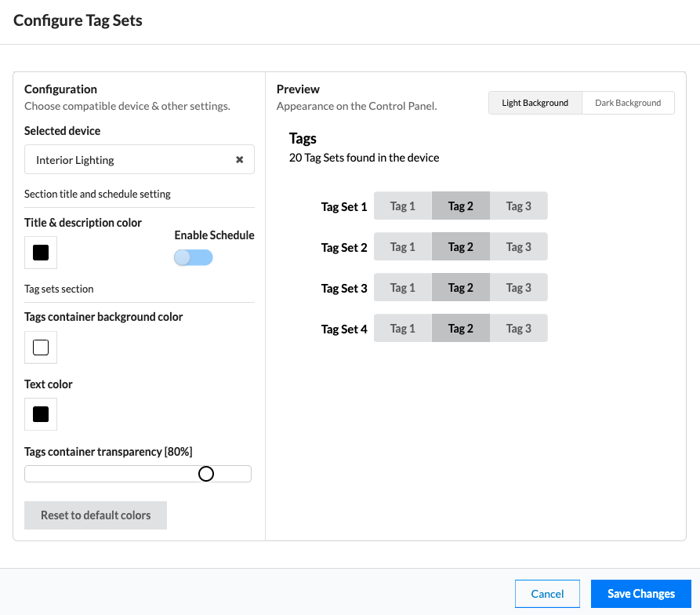Select Tag 1 in Tag Set 1
700x615 pixels.
[x=403, y=206]
